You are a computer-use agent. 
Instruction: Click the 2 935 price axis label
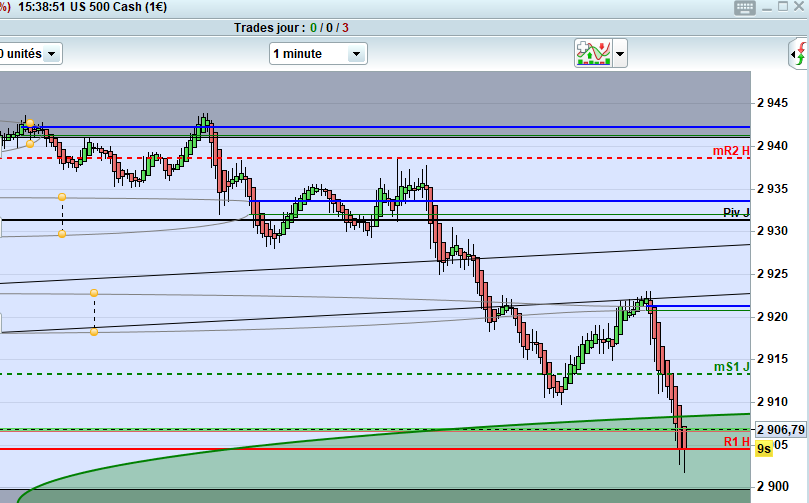772,189
